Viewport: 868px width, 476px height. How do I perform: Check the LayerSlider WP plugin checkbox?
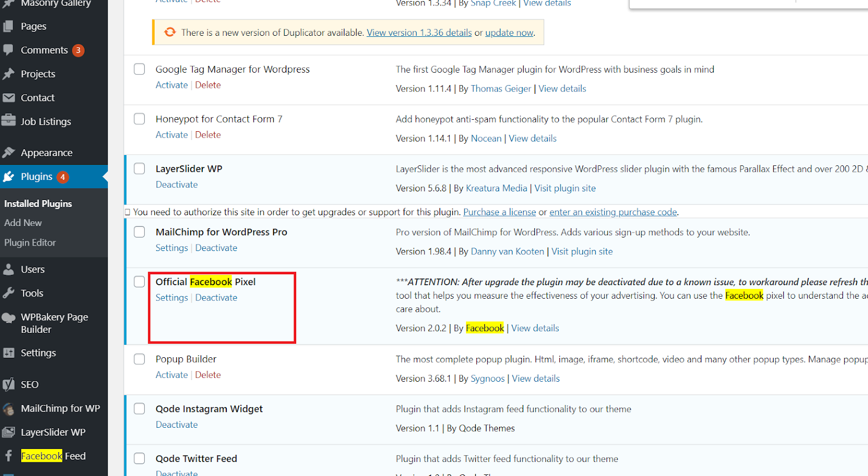(x=139, y=169)
